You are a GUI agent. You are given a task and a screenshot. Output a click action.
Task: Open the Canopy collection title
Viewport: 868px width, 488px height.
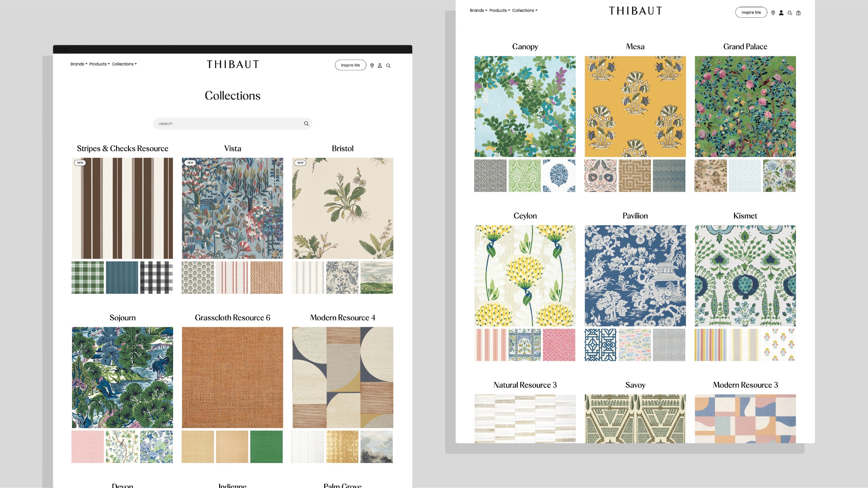point(525,47)
